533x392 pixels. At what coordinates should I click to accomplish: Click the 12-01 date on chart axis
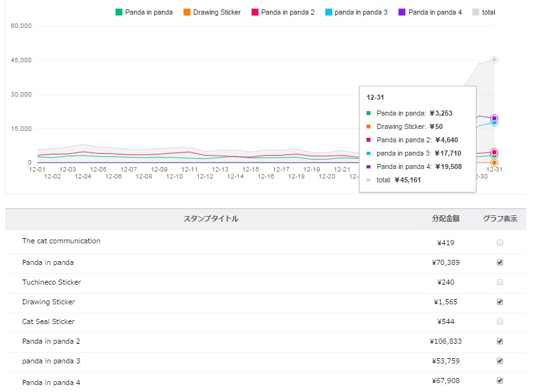tap(37, 170)
